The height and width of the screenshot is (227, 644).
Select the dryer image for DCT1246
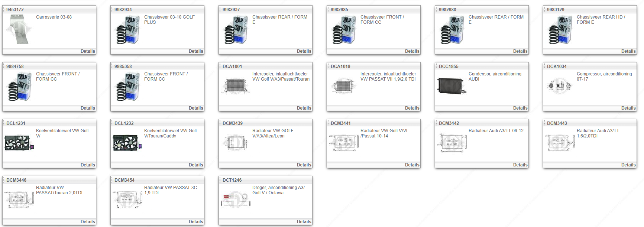(235, 200)
